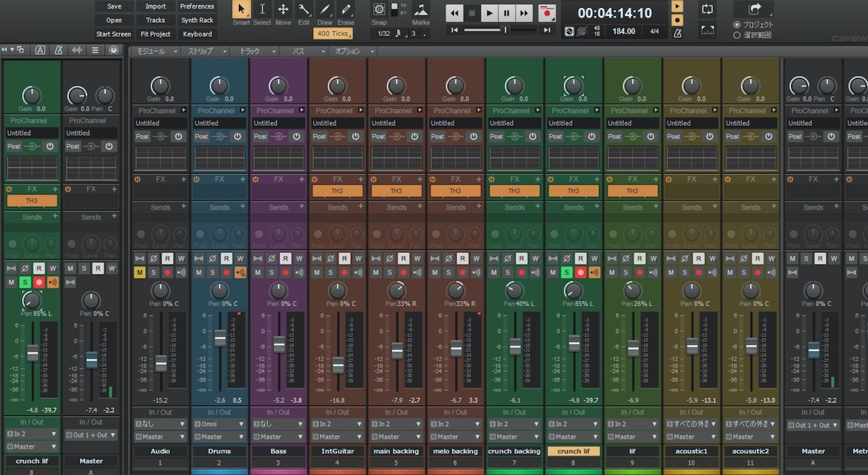This screenshot has height=475, width=868.
Task: Arm the Bass strip for recording
Action: [285, 272]
